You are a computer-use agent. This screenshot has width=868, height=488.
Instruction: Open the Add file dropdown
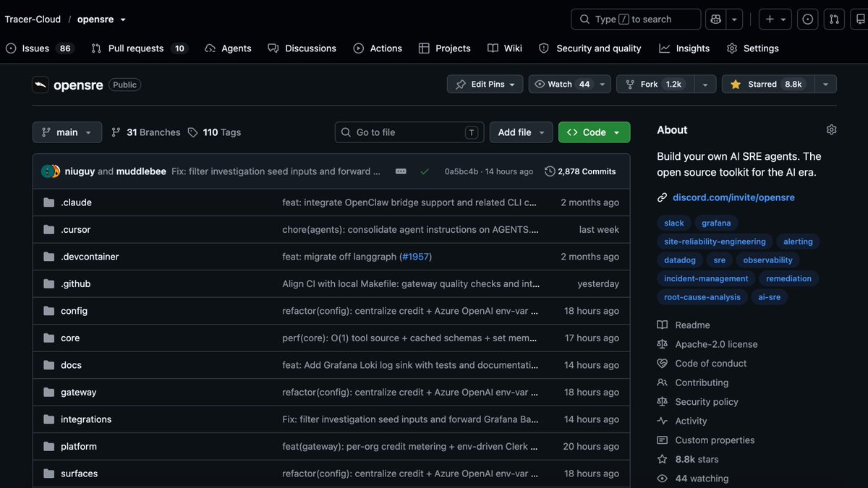522,132
